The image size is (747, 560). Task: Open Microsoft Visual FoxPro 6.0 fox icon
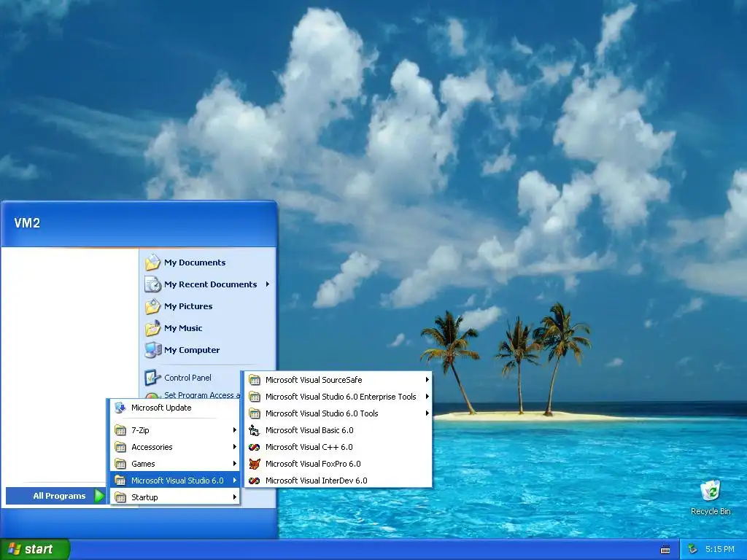[x=255, y=464]
